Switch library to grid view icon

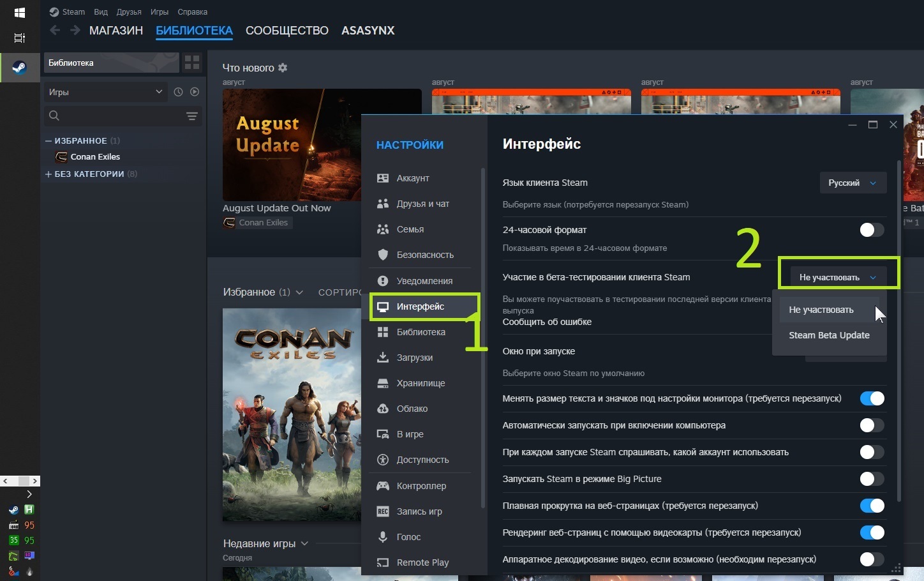(192, 63)
